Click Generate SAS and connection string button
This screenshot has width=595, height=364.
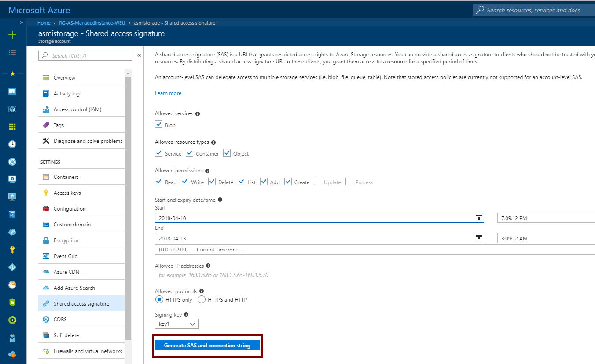[207, 346]
